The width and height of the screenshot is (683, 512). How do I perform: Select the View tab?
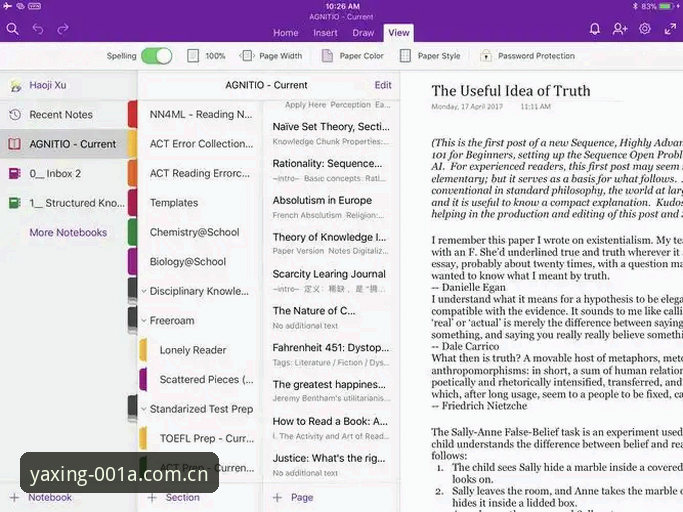click(399, 33)
